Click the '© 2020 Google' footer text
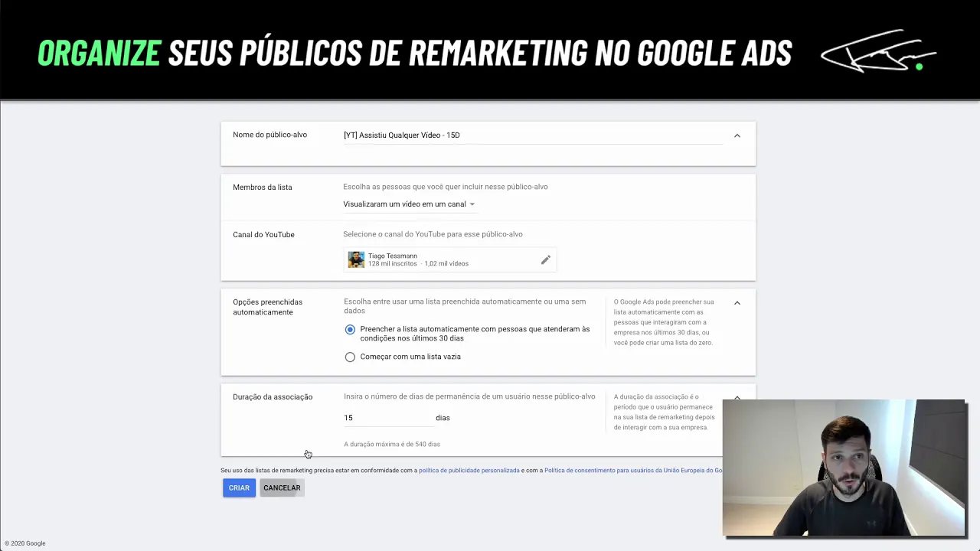The image size is (980, 551). pyautogui.click(x=25, y=543)
